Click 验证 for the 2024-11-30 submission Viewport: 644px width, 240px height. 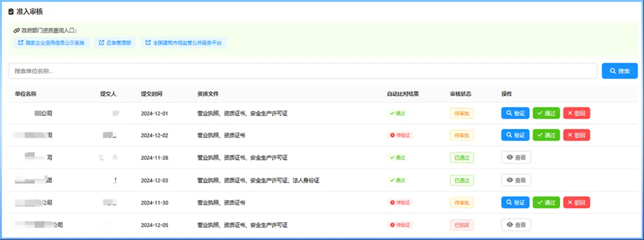pyautogui.click(x=515, y=202)
